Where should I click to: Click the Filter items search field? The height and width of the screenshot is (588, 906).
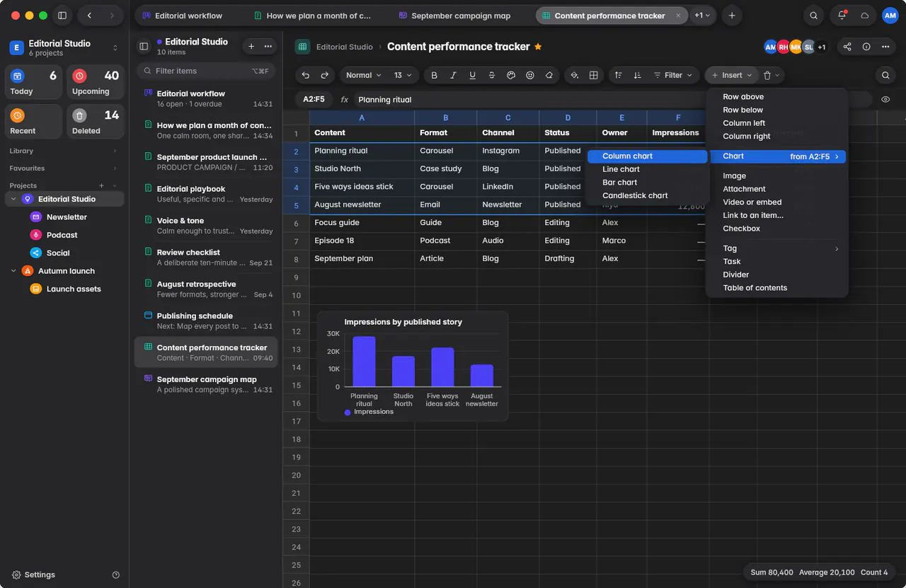205,71
